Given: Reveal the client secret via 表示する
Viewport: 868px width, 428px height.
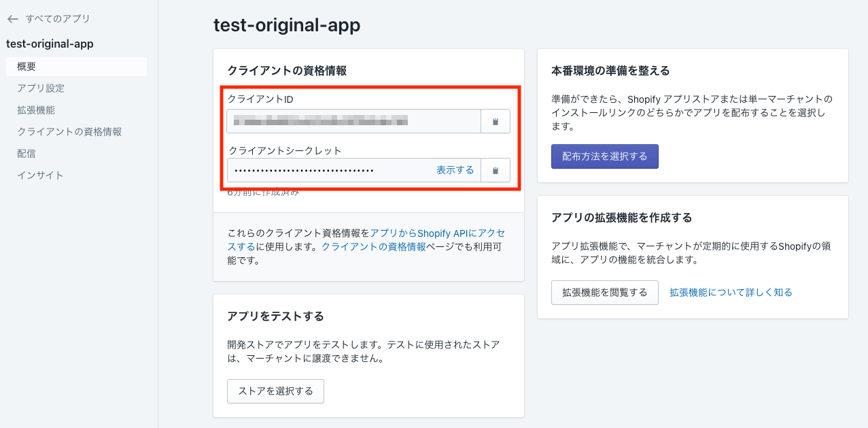Looking at the screenshot, I should tap(455, 170).
